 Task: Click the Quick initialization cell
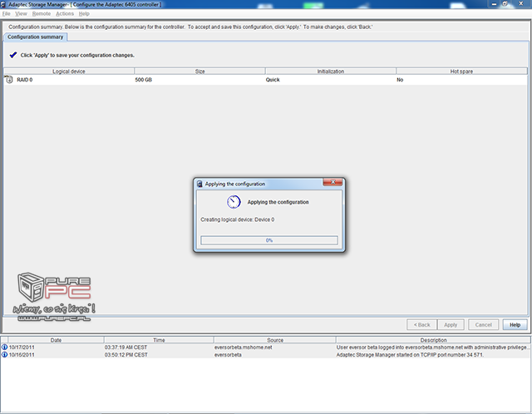(273, 80)
